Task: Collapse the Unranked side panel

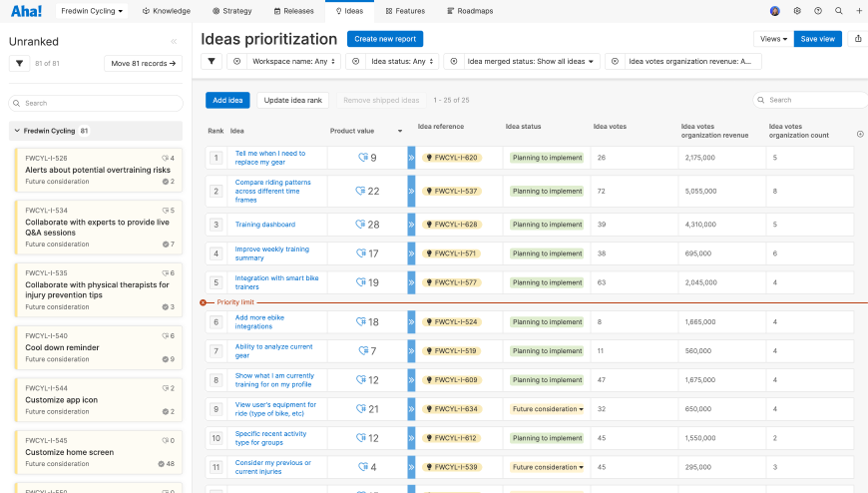Action: point(174,42)
